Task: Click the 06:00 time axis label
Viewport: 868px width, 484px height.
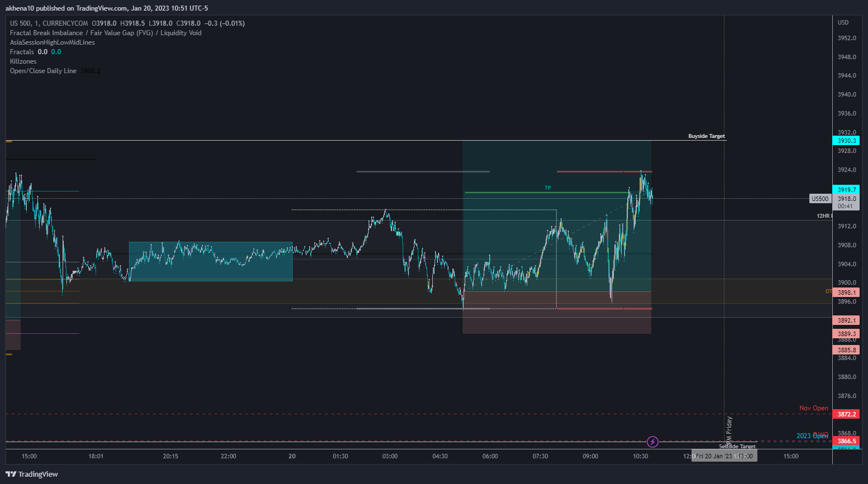Action: tap(490, 456)
